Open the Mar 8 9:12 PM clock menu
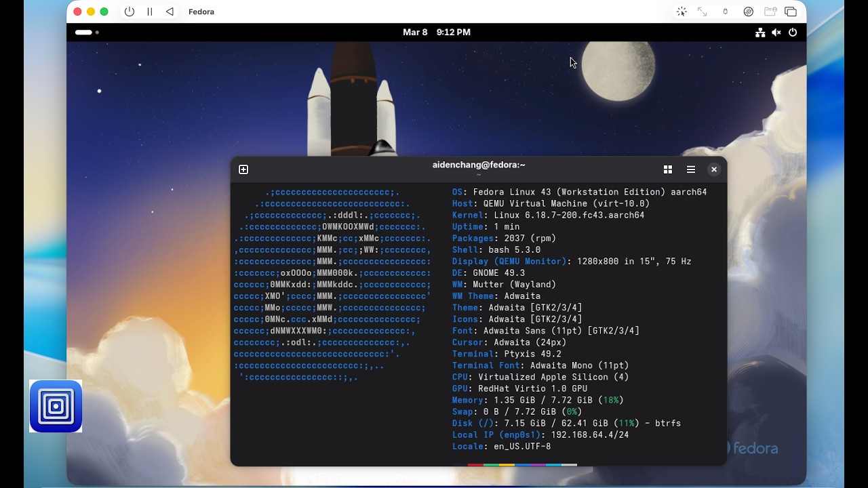This screenshot has width=868, height=488. pyautogui.click(x=437, y=32)
